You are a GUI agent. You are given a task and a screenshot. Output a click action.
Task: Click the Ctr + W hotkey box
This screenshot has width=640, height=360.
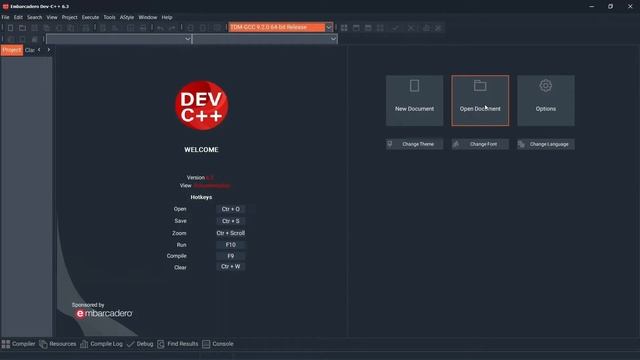231,267
